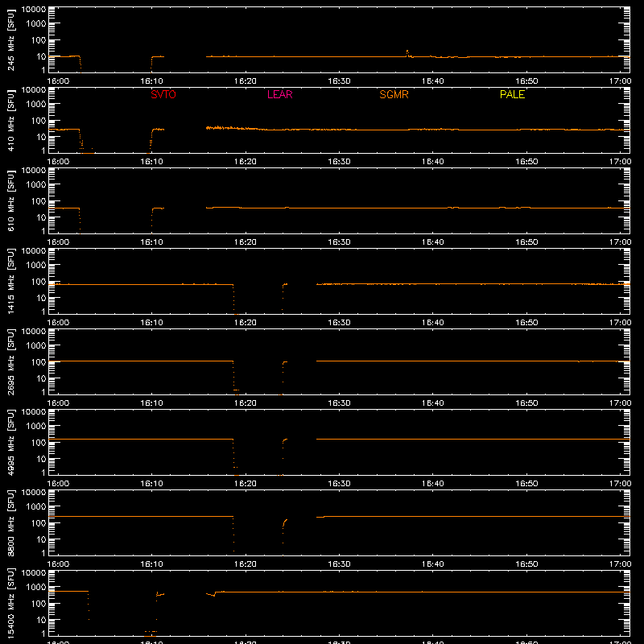Select the 8800 MHz [SFU] axis title

point(10,523)
